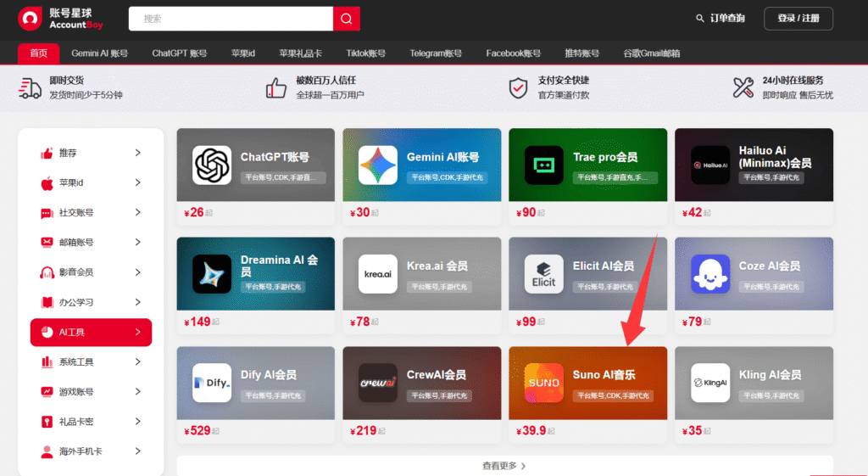This screenshot has height=476, width=868.
Task: Click the Dify logo icon
Action: 212,383
